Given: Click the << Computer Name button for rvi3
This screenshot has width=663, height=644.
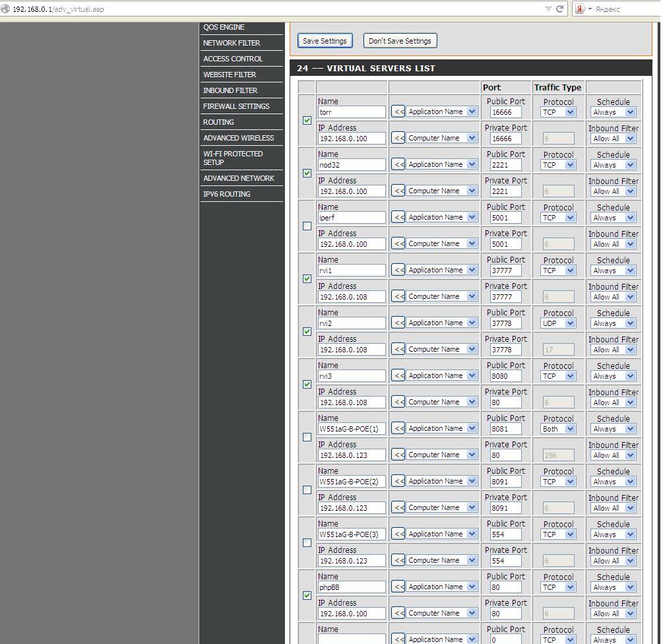Looking at the screenshot, I should pyautogui.click(x=398, y=402).
